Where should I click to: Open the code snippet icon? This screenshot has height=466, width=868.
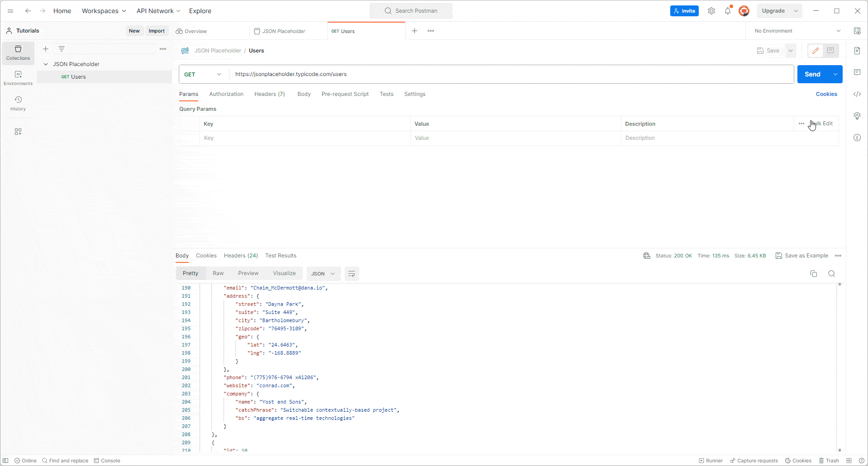[x=857, y=94]
